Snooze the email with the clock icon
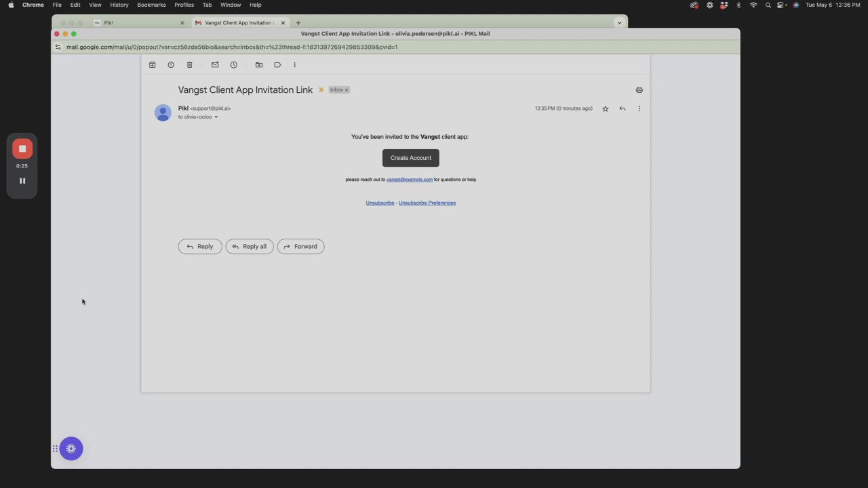Viewport: 868px width, 488px height. click(x=234, y=65)
